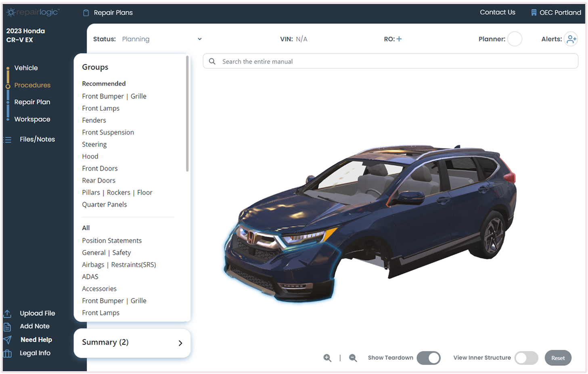The width and height of the screenshot is (588, 374).
Task: Go to the Vehicle step
Action: click(26, 68)
